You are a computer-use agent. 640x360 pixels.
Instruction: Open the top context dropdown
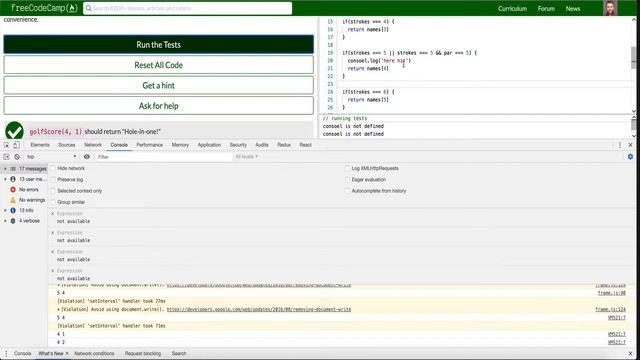pyautogui.click(x=51, y=157)
